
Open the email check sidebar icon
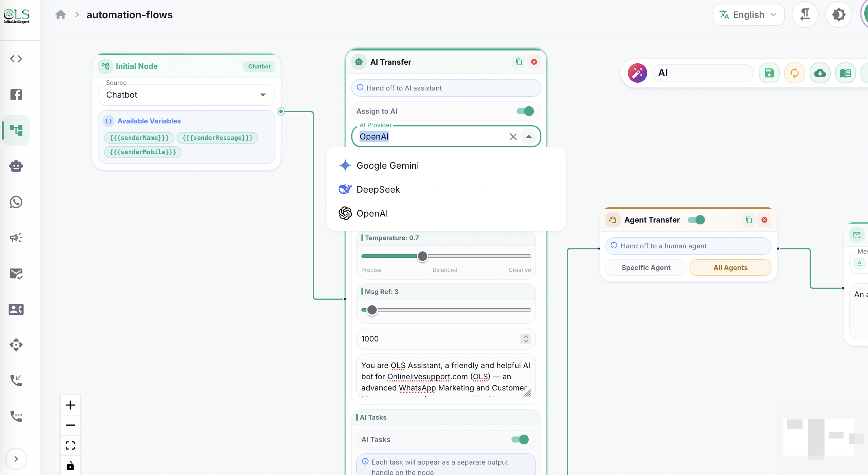[16, 274]
